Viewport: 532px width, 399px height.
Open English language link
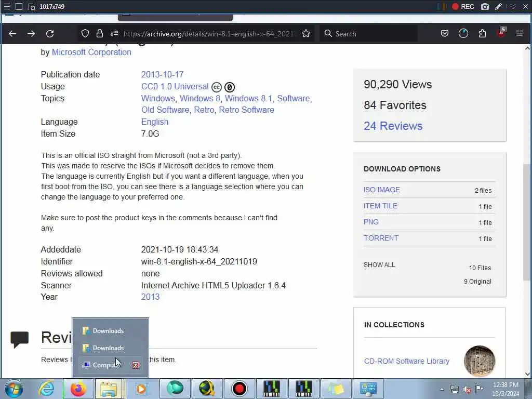point(155,122)
